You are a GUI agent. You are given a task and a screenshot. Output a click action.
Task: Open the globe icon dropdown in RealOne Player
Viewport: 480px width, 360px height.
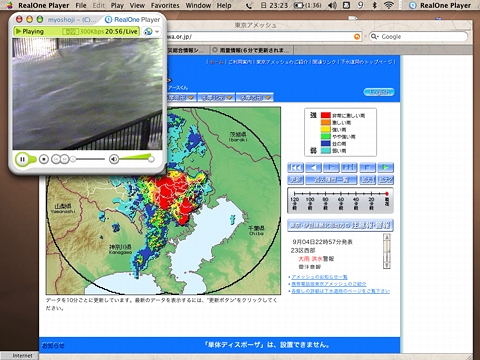[151, 31]
